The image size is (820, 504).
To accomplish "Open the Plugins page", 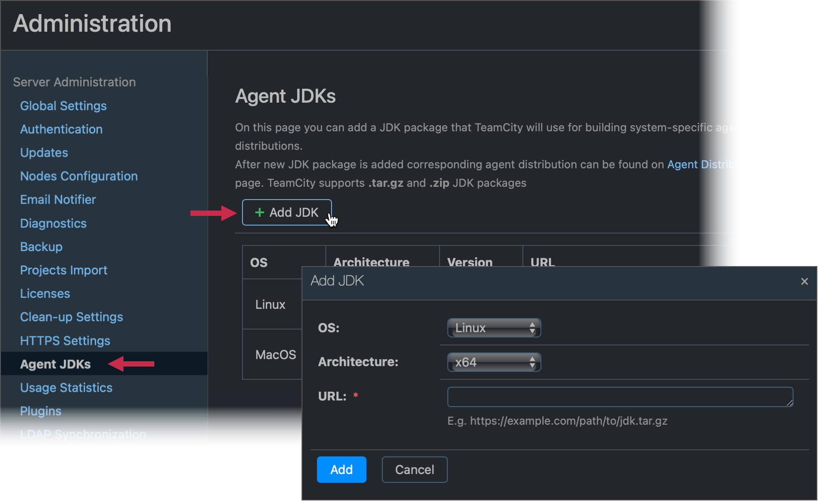I will pos(41,411).
